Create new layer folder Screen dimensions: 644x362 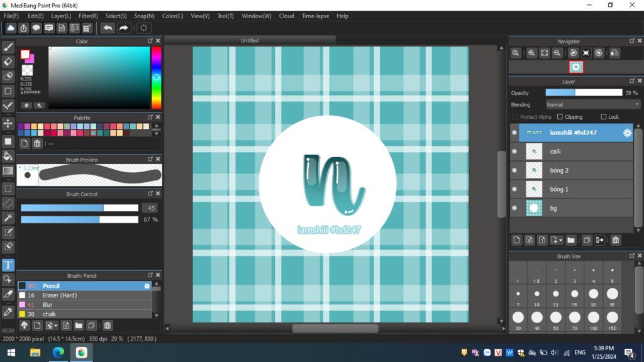[x=571, y=240]
